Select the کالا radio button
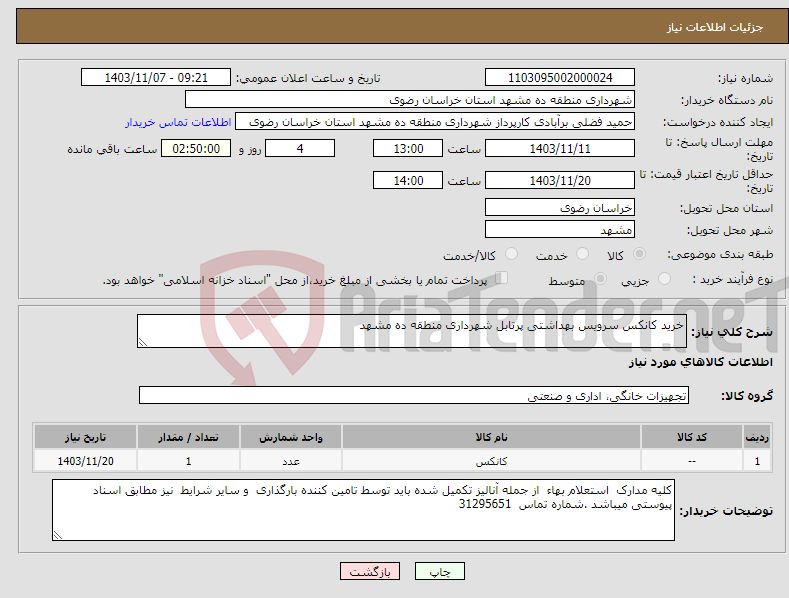This screenshot has height=598, width=789. (640, 254)
